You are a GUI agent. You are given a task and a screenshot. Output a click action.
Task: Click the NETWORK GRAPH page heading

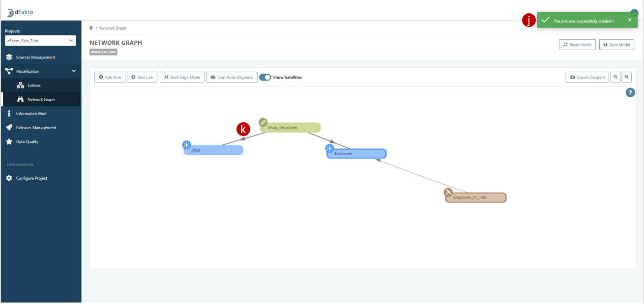(116, 43)
